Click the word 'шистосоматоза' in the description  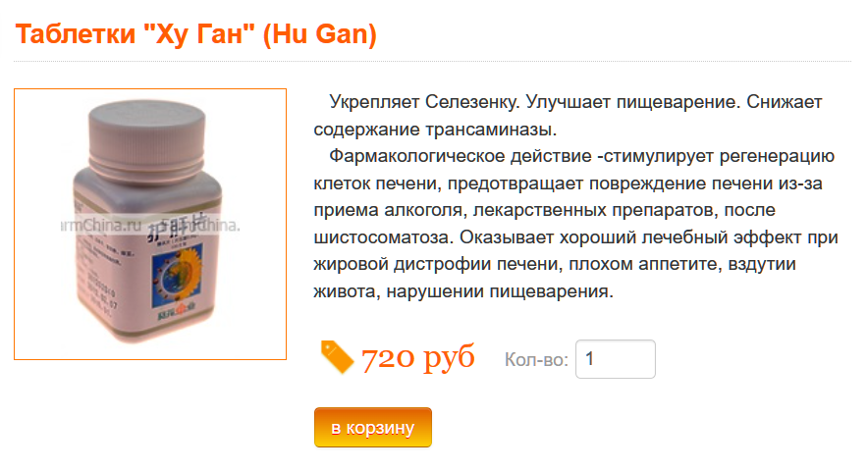(384, 237)
